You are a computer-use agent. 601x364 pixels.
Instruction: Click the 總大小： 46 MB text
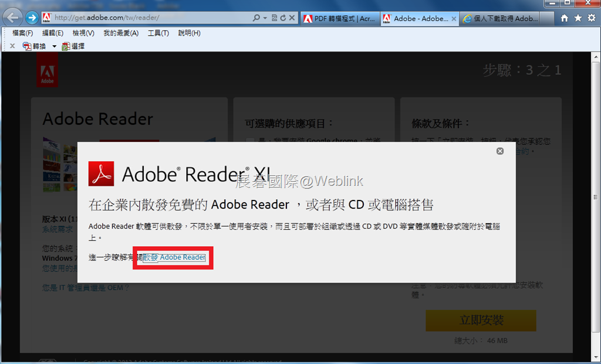[x=481, y=341]
